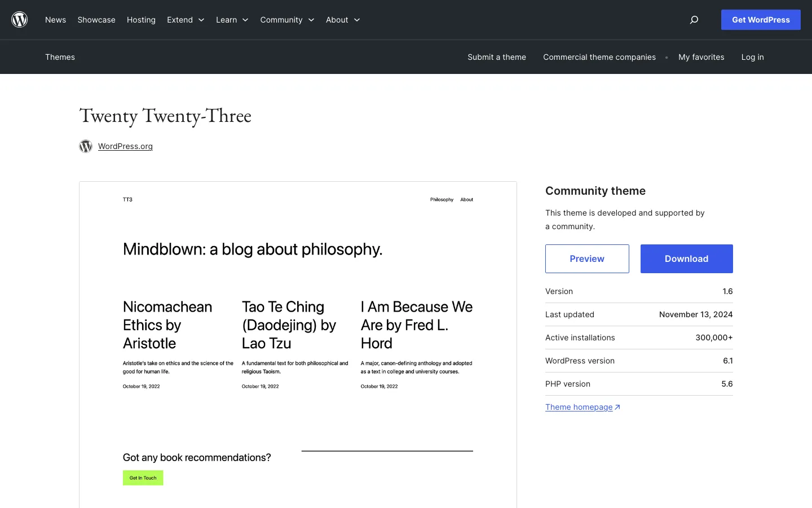
Task: Click the date November 13, 2024
Action: pos(696,314)
